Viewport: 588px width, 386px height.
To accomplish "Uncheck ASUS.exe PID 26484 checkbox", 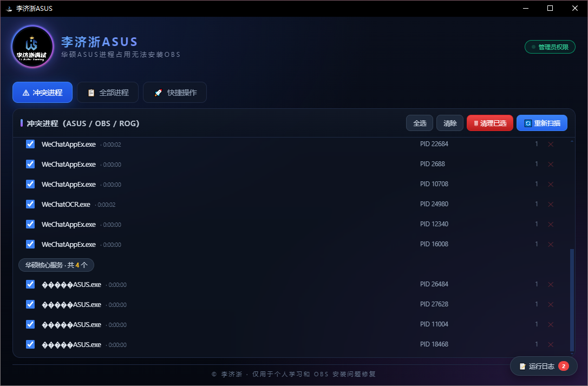I will tap(30, 284).
